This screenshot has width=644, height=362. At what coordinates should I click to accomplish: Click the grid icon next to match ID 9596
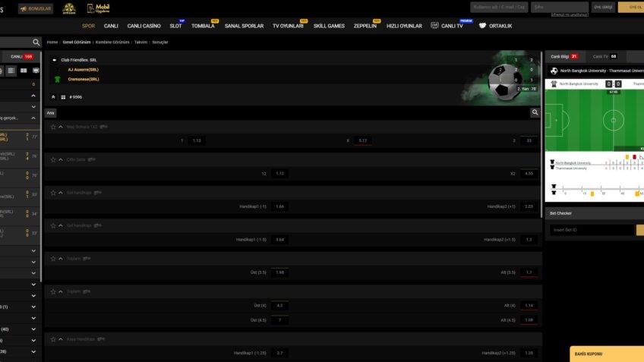click(x=62, y=97)
